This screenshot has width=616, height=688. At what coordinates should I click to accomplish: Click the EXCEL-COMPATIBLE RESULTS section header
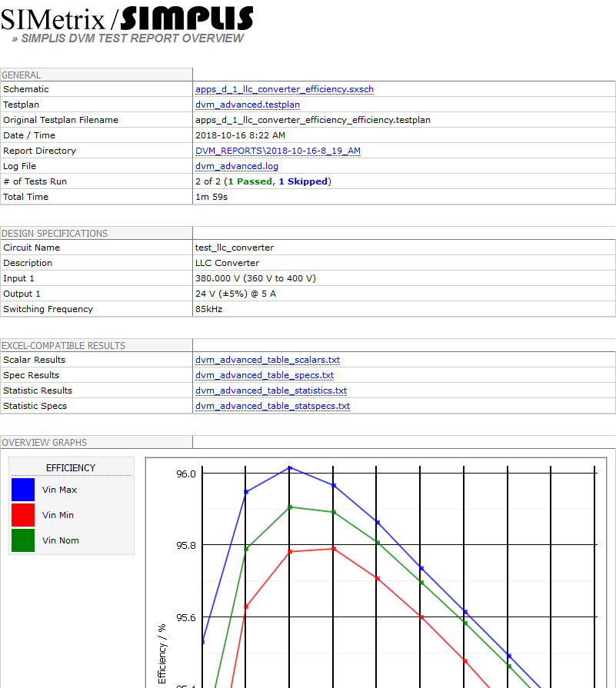pos(63,346)
